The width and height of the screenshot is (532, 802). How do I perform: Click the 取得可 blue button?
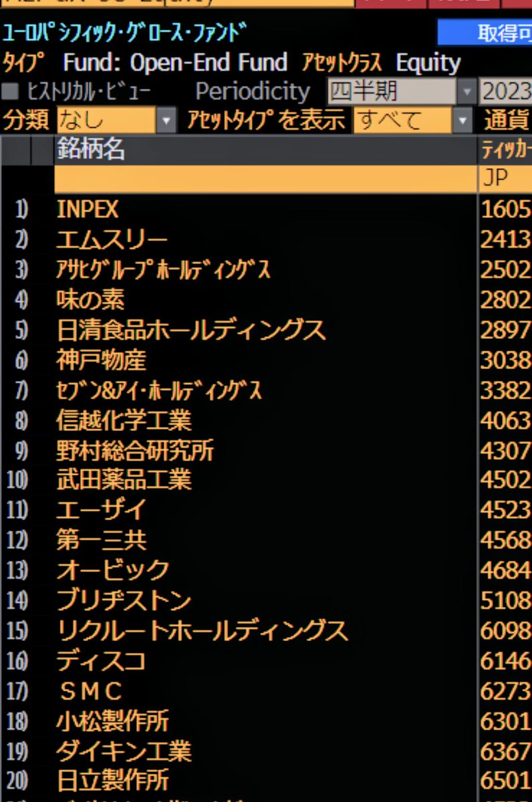(485, 33)
